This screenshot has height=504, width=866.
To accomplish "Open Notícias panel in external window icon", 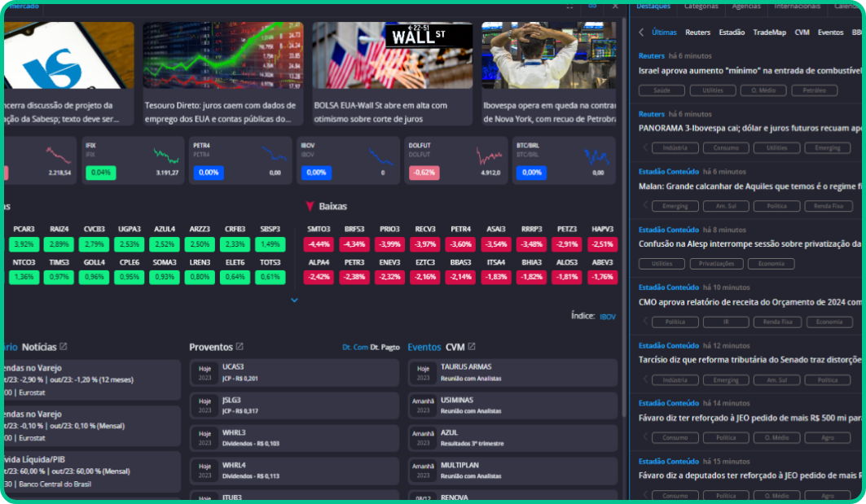I will pyautogui.click(x=64, y=347).
